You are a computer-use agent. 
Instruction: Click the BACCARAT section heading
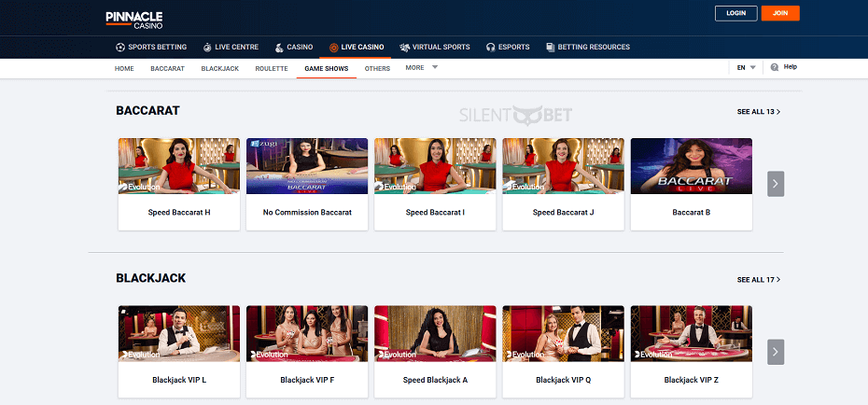point(147,111)
